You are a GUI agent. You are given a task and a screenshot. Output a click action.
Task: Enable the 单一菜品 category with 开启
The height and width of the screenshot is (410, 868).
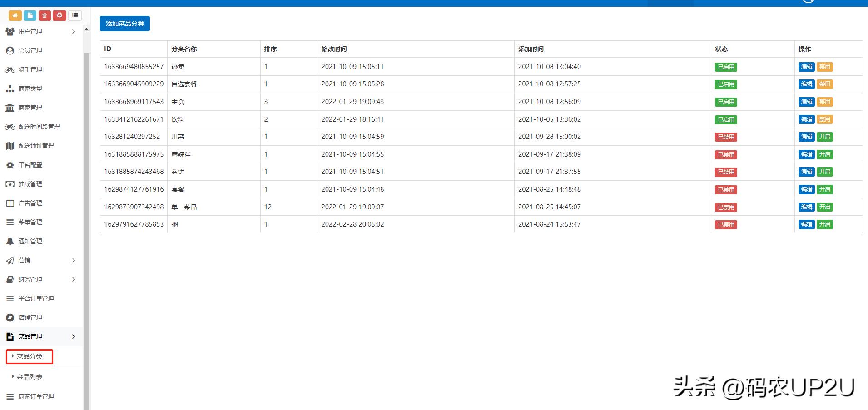(x=825, y=207)
